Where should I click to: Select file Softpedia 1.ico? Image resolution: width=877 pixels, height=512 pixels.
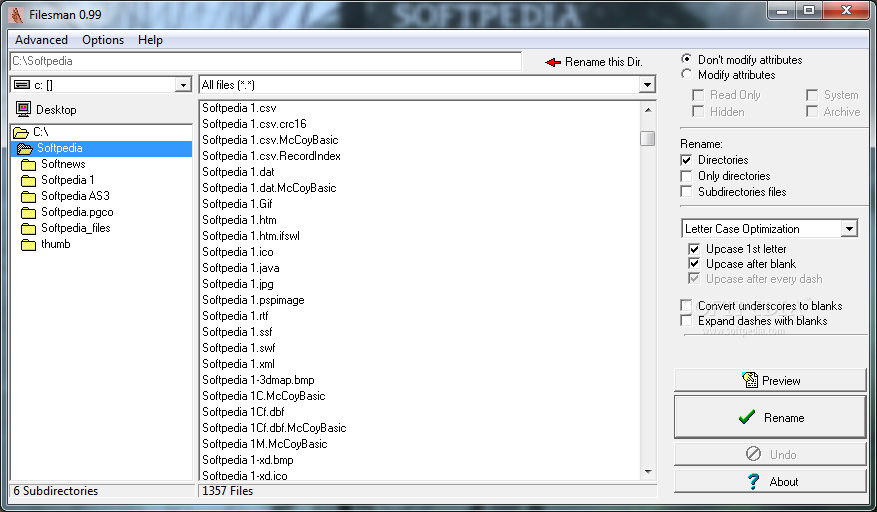pyautogui.click(x=237, y=252)
